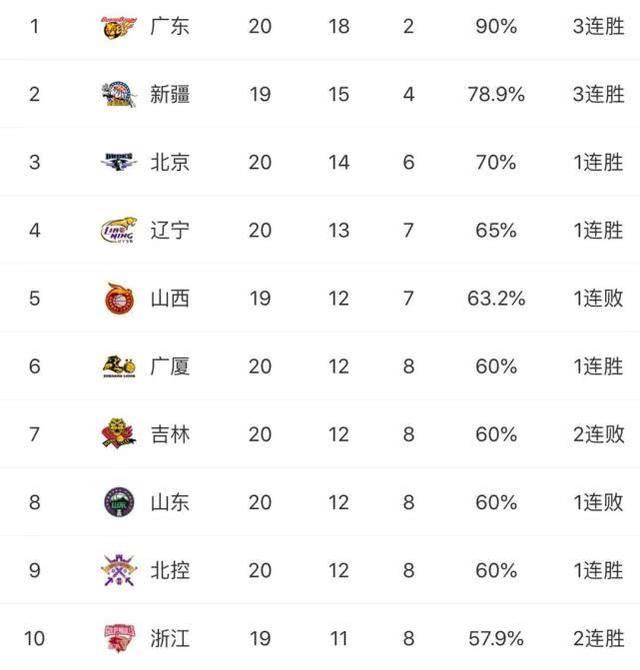Click the Xinjiang (新疆) team logo

click(x=119, y=95)
